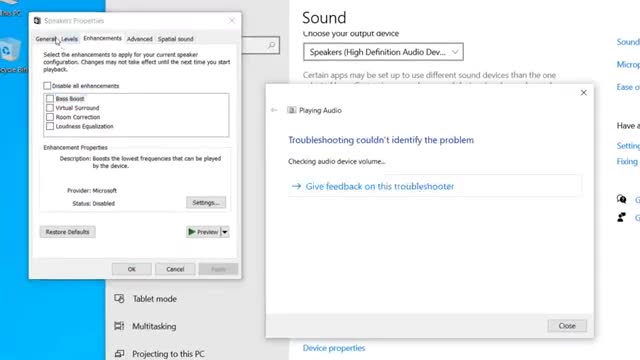Open the Spatial sound tab
Screen dimensions: 640x360
pyautogui.click(x=176, y=39)
